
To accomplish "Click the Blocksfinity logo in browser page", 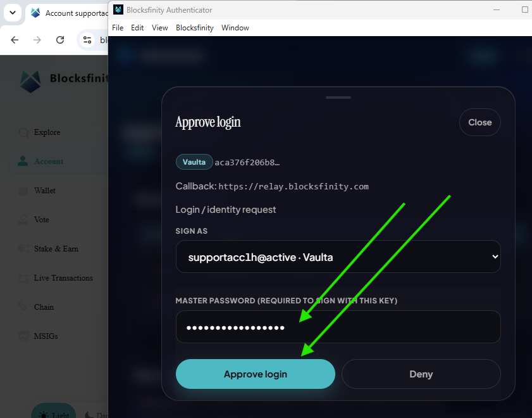I will tap(30, 82).
